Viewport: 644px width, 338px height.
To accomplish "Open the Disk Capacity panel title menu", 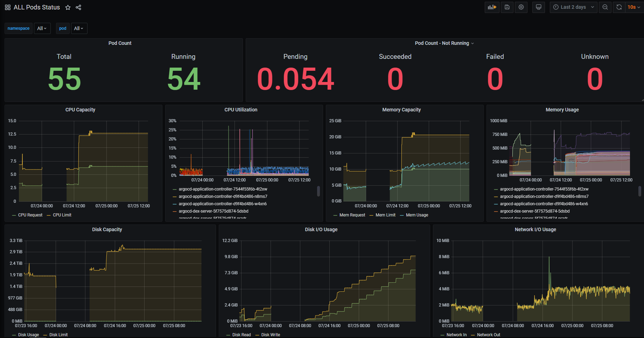I will (107, 229).
